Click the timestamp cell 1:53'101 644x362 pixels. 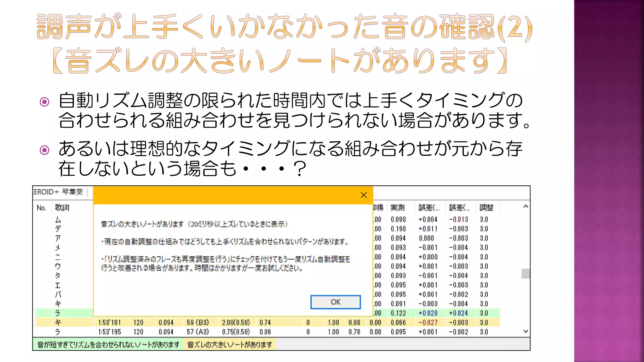click(109, 323)
